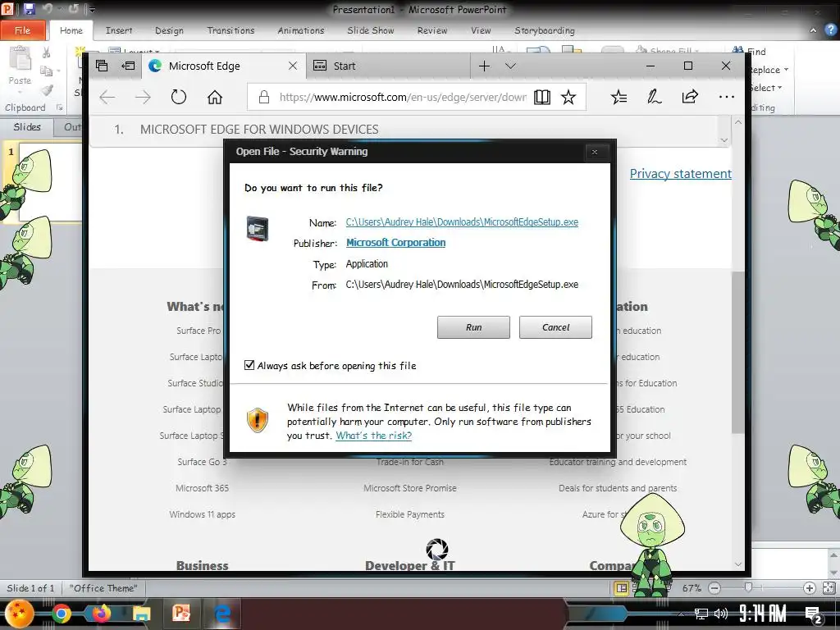The width and height of the screenshot is (840, 630).
Task: Open the Insert ribbon tab
Action: tap(119, 30)
